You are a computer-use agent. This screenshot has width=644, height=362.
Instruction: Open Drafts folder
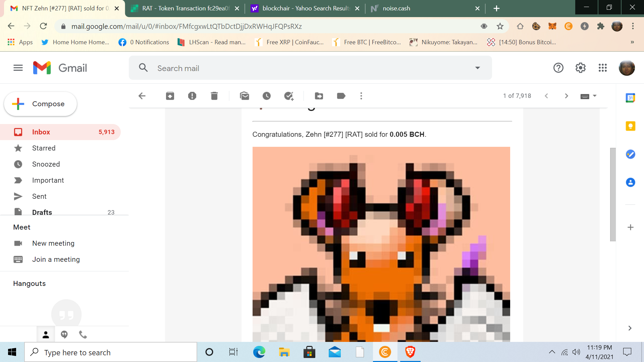(60, 212)
